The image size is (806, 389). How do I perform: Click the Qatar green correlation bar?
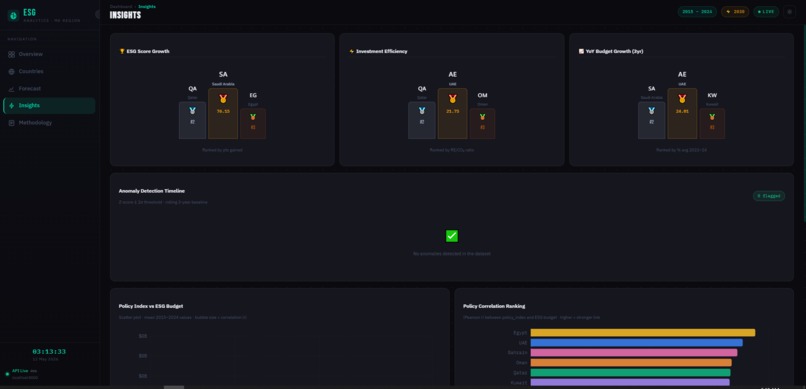pyautogui.click(x=630, y=373)
